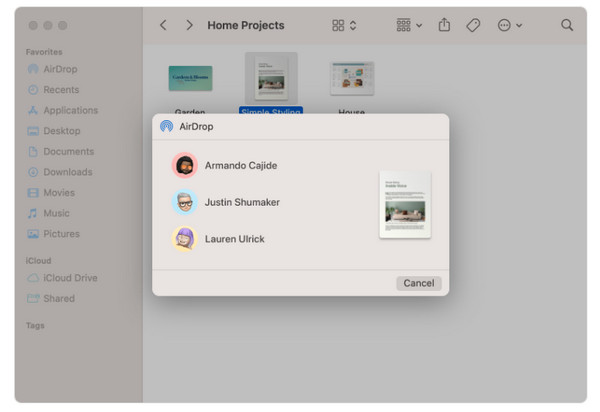Select Shared folder icon in sidebar
Viewport: 600px width, 412px height.
(x=33, y=298)
